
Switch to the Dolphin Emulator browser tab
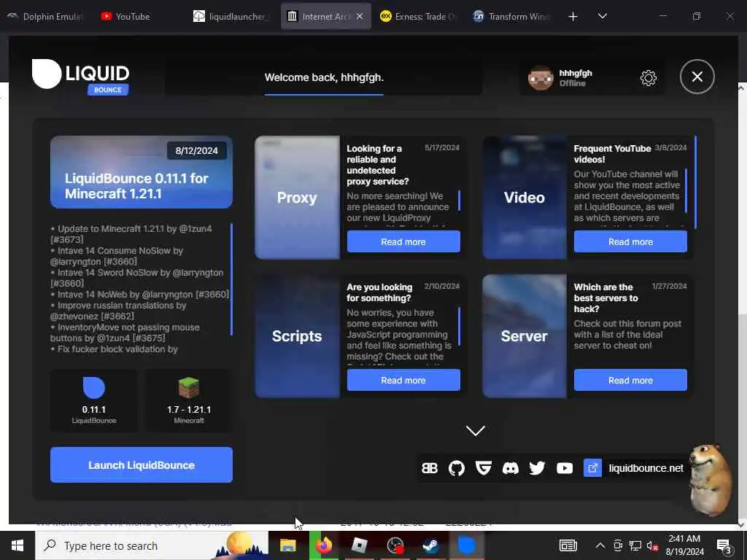[44, 16]
